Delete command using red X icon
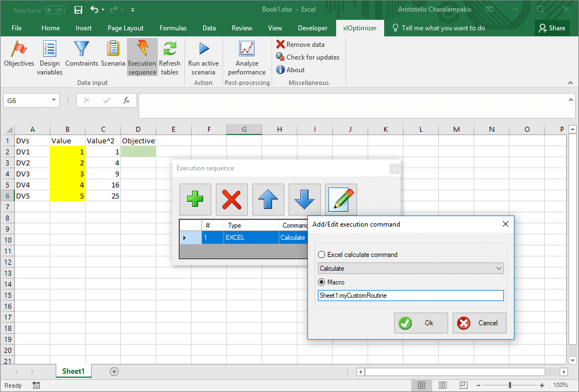Screen dimensions: 579x392 (x=232, y=200)
